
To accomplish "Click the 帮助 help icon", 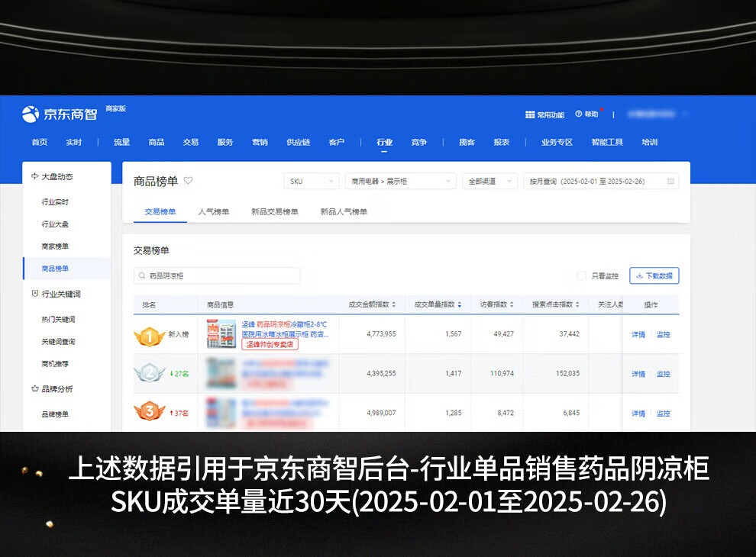I will click(x=579, y=114).
